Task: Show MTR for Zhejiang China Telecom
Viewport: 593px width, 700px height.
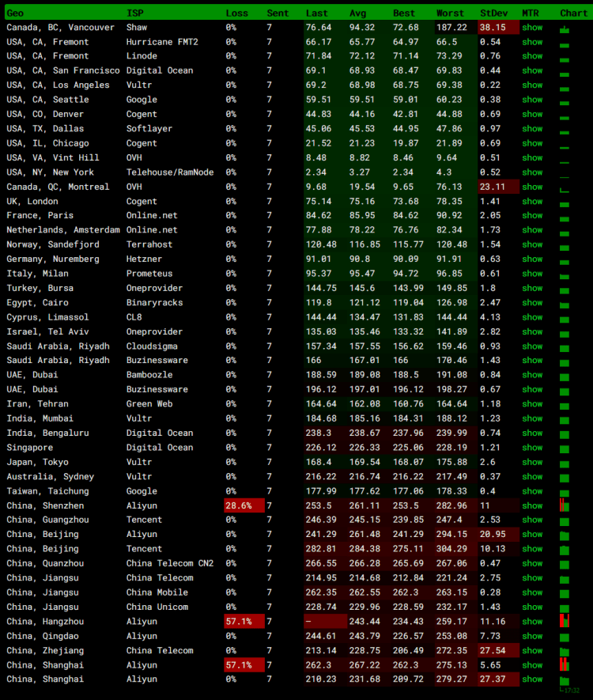Action: [532, 650]
